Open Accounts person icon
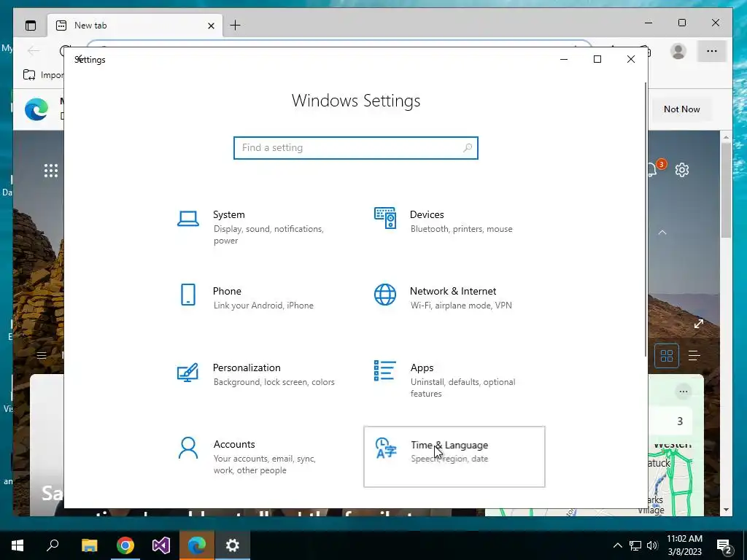The width and height of the screenshot is (747, 560). 187,448
